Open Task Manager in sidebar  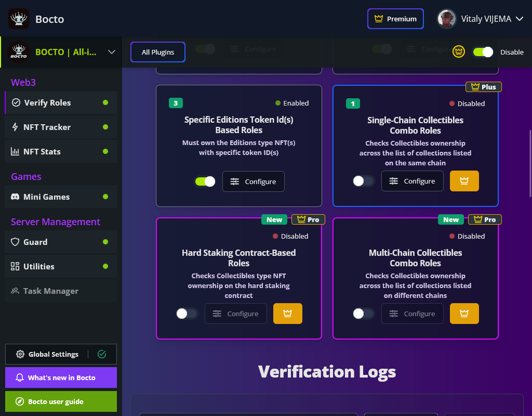point(61,291)
